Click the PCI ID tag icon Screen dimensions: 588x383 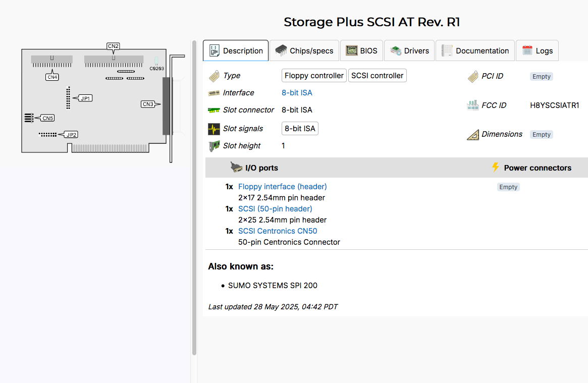[x=473, y=76]
